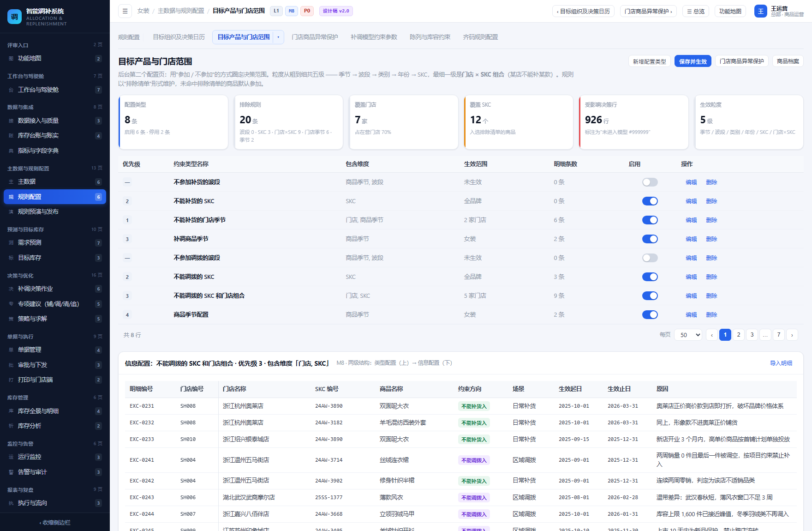Image resolution: width=812 pixels, height=531 pixels.
Task: Go to previous page with the left chevron
Action: [x=712, y=335]
